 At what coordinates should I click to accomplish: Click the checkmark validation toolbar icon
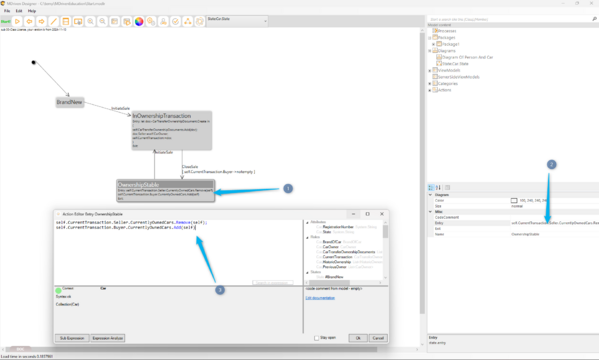tap(175, 21)
